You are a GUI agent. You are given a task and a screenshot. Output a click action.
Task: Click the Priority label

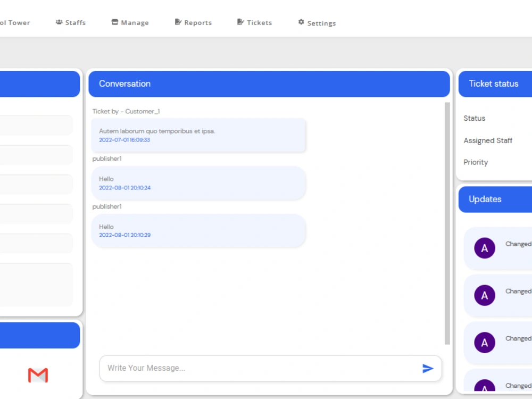476,162
